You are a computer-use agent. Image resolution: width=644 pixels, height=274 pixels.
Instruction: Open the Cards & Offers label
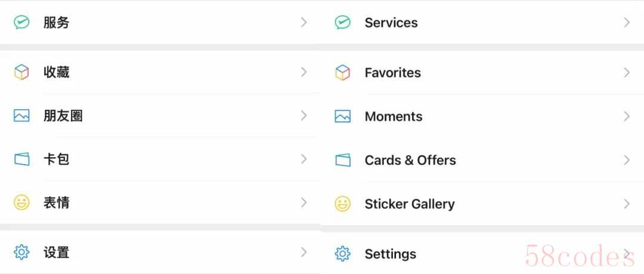tap(410, 160)
